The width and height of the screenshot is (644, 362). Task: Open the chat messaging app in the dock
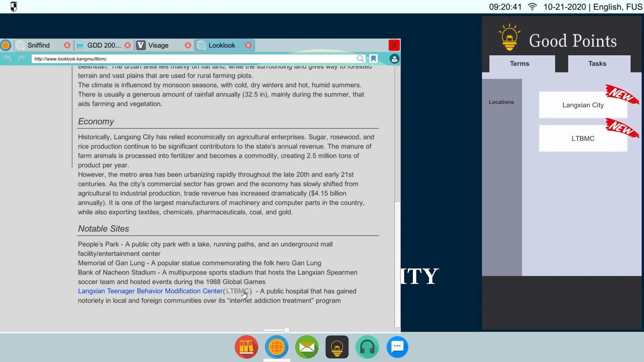[397, 347]
